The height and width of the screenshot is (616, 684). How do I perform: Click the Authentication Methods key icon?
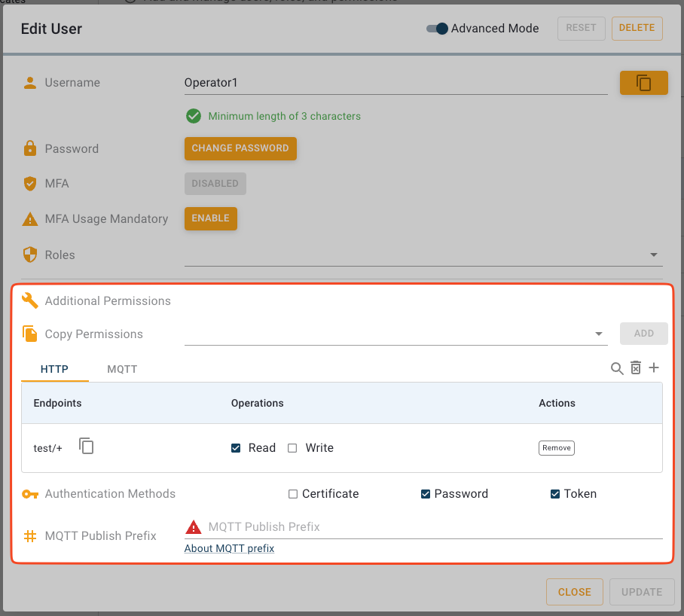tap(30, 494)
